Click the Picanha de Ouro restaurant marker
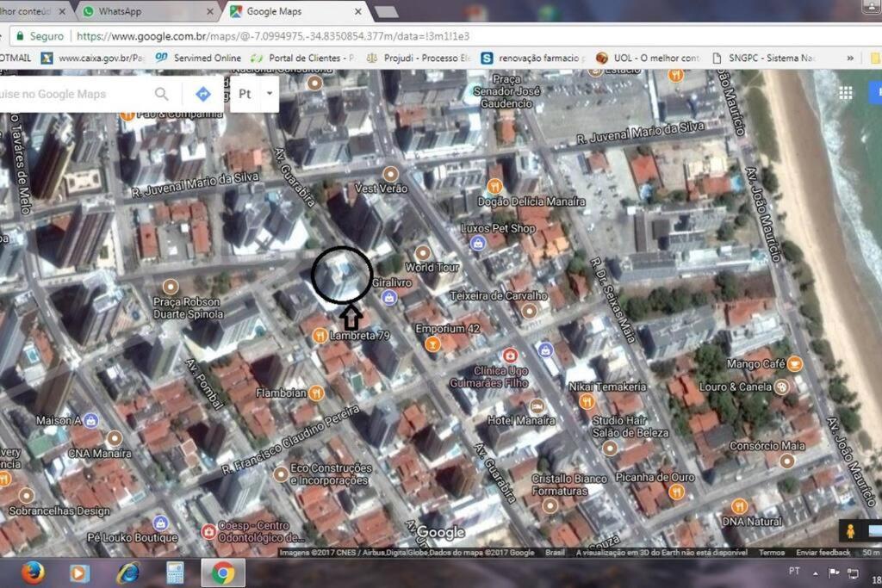This screenshot has height=588, width=882. click(677, 492)
